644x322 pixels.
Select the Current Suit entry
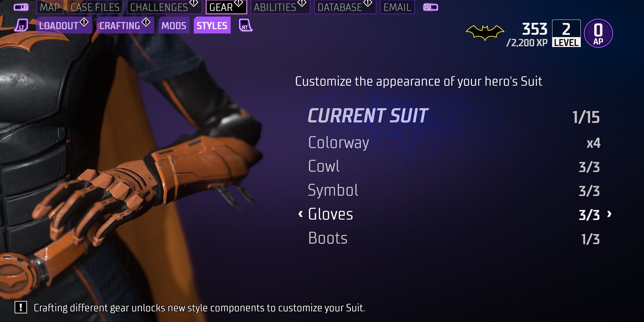tap(454, 116)
